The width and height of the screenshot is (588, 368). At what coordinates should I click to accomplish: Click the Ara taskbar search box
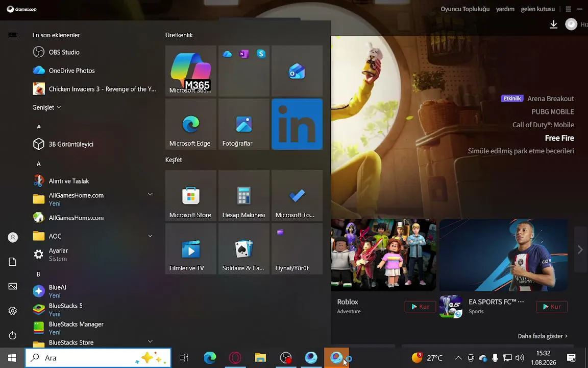click(98, 358)
